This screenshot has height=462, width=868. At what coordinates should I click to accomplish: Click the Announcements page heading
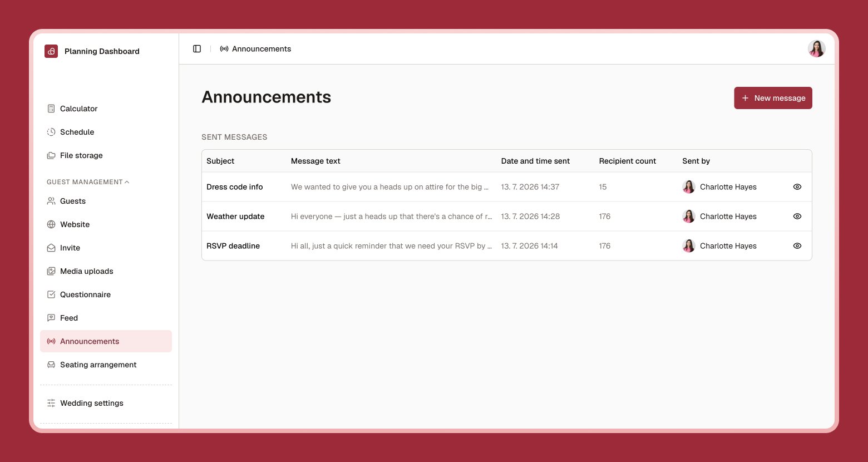pos(267,97)
